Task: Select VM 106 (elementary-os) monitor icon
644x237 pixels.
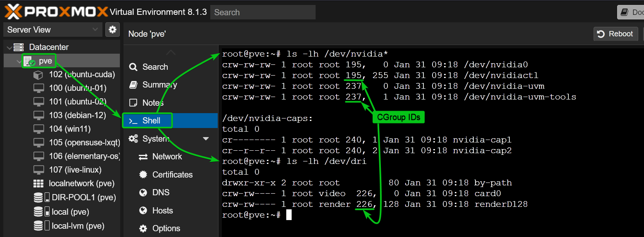Action: 38,156
